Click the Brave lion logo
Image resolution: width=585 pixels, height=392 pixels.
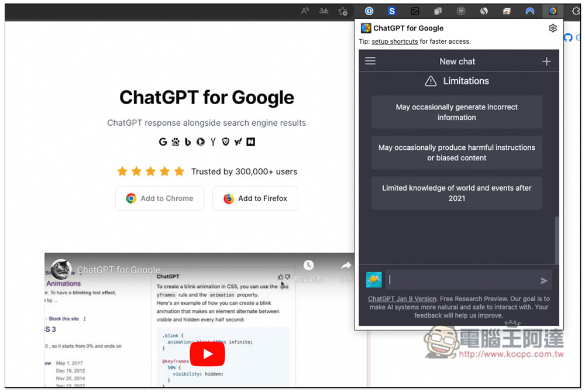[225, 142]
